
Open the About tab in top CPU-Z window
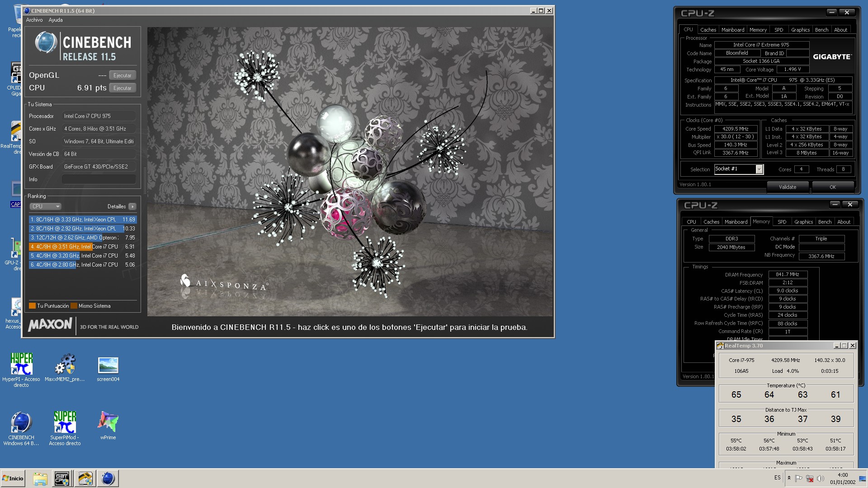(841, 30)
